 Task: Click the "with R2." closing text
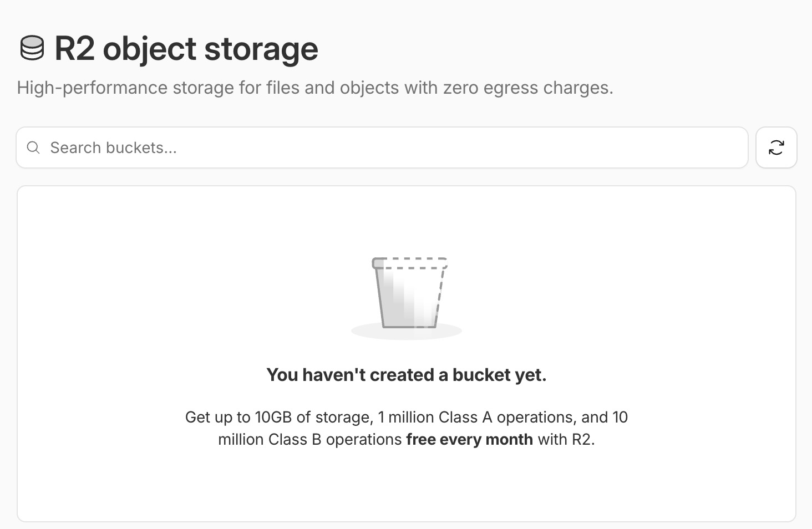[x=566, y=439]
